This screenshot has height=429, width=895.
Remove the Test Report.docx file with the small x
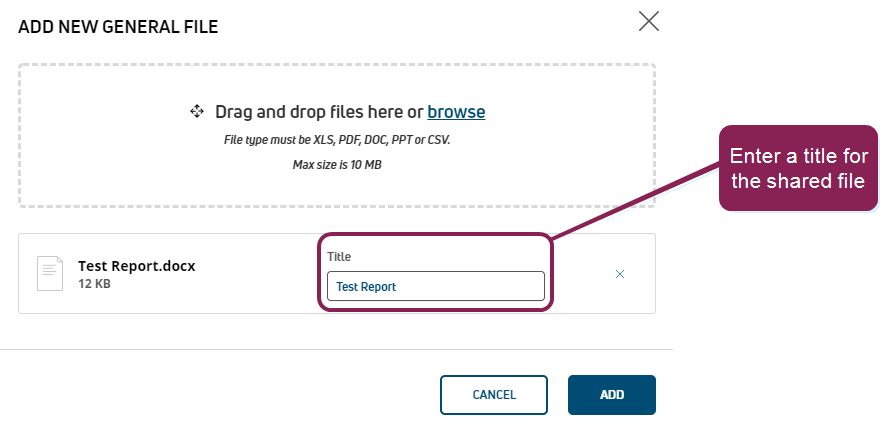620,274
